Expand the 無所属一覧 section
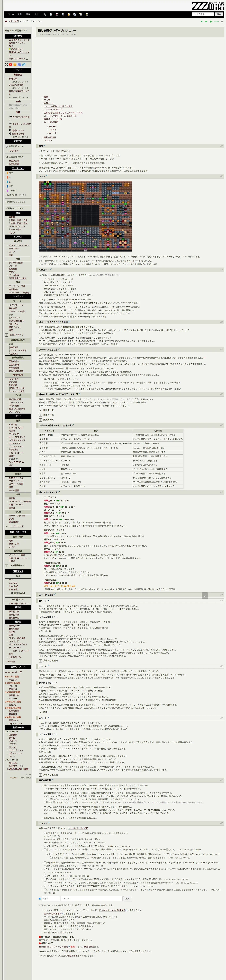The width and height of the screenshot is (226, 980). tap(40, 420)
